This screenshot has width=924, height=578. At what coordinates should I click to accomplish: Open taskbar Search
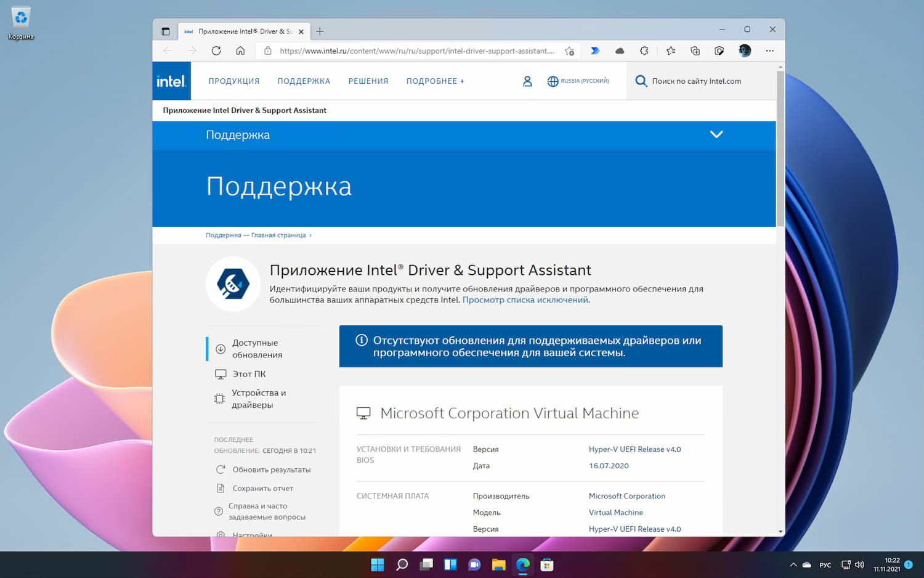[402, 564]
